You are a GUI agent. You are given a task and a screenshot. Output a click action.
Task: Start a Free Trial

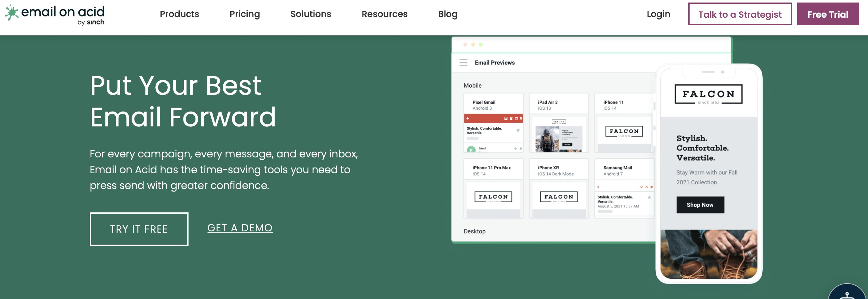pos(828,14)
